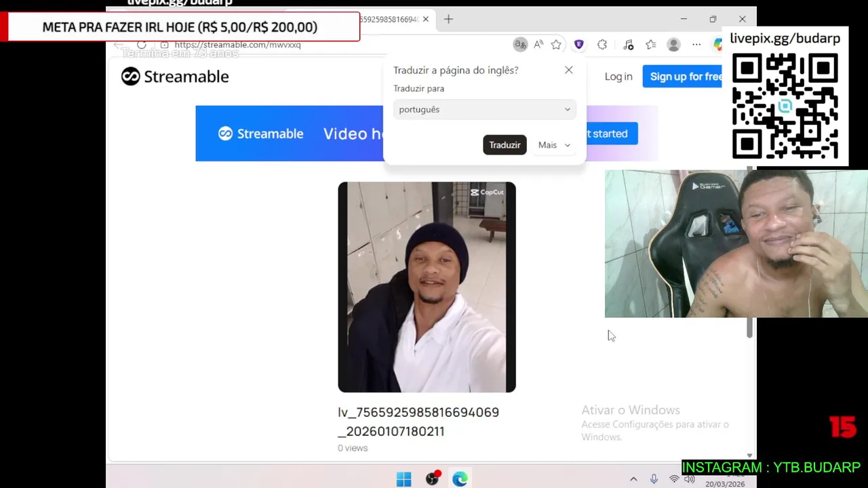Open the Extensions puzzle icon
This screenshot has height=488, width=868.
(602, 45)
